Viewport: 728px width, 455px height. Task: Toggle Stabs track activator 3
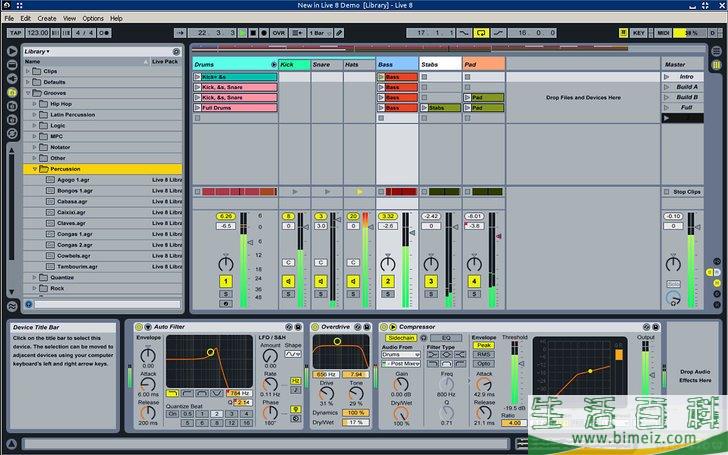431,281
